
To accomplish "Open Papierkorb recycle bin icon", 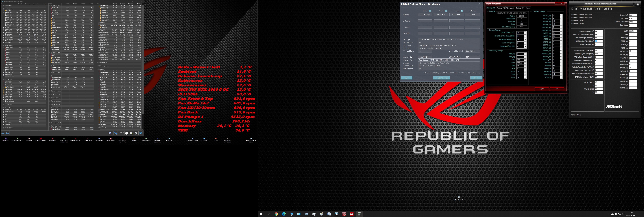I will click(x=459, y=198).
